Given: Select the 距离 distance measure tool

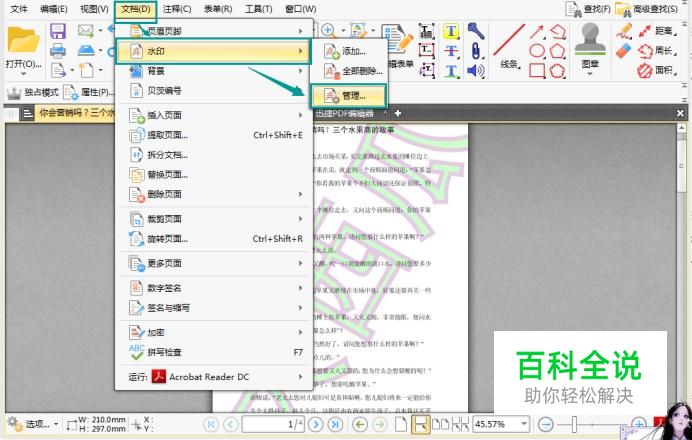Looking at the screenshot, I should coord(658,31).
